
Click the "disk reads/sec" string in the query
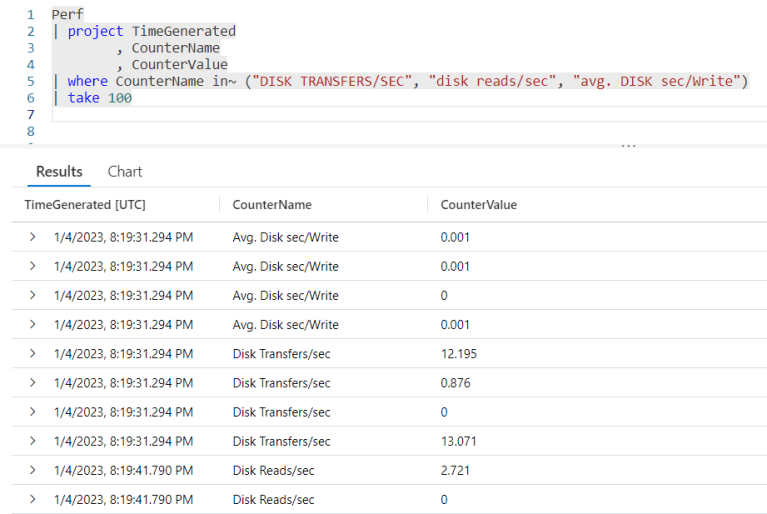pyautogui.click(x=493, y=81)
